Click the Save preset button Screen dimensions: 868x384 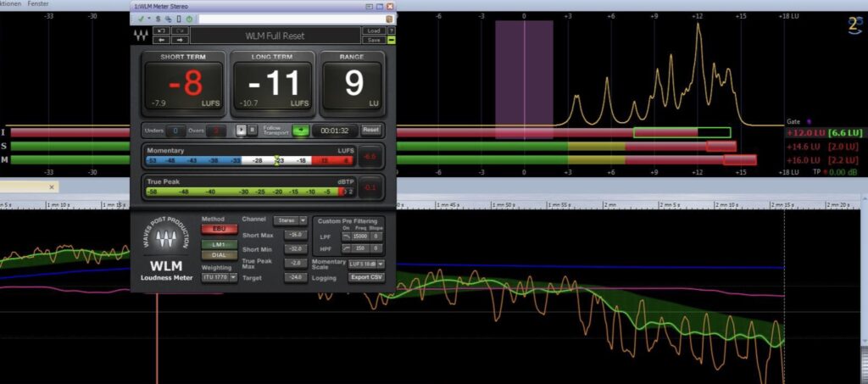(373, 40)
